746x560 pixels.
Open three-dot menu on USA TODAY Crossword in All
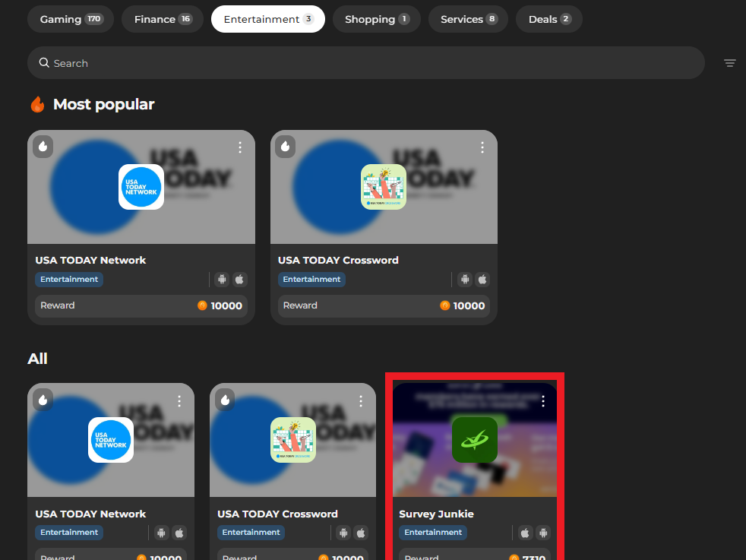coord(361,401)
